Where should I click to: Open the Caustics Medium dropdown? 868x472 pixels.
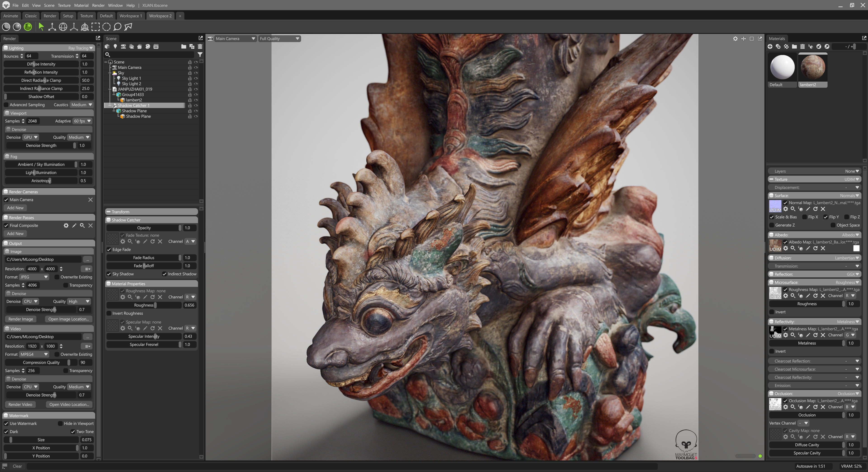pyautogui.click(x=82, y=105)
